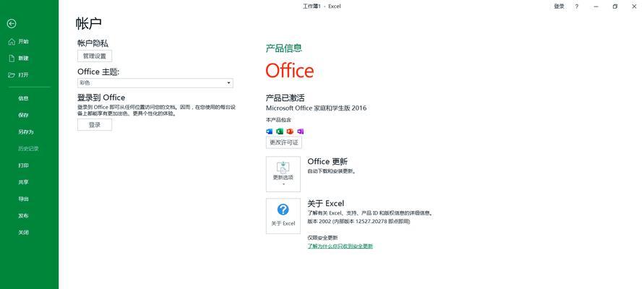This screenshot has width=644, height=289.
Task: Click the home icon next to 开始
Action: click(x=12, y=41)
